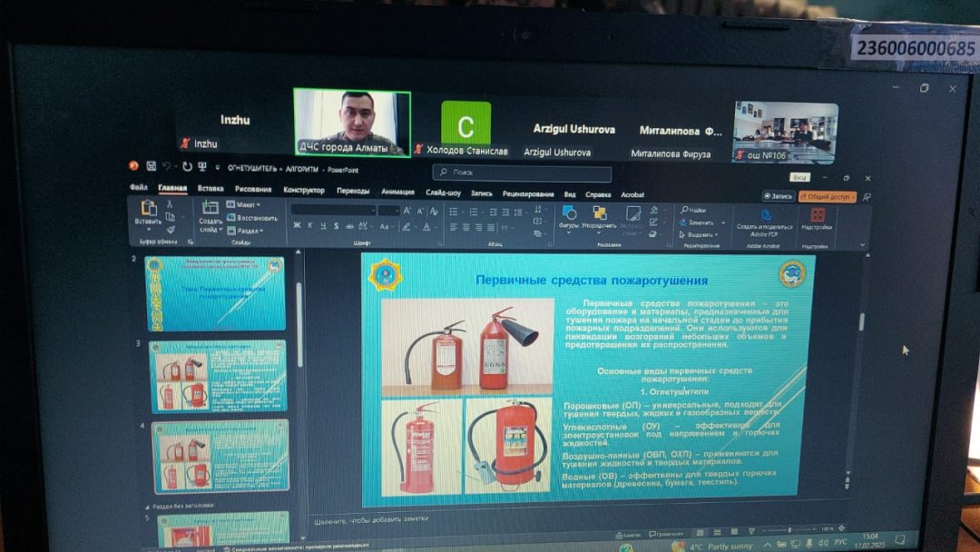Screen dimensions: 980x552
Task: Click the Find (Найти) search icon
Action: coord(694,210)
